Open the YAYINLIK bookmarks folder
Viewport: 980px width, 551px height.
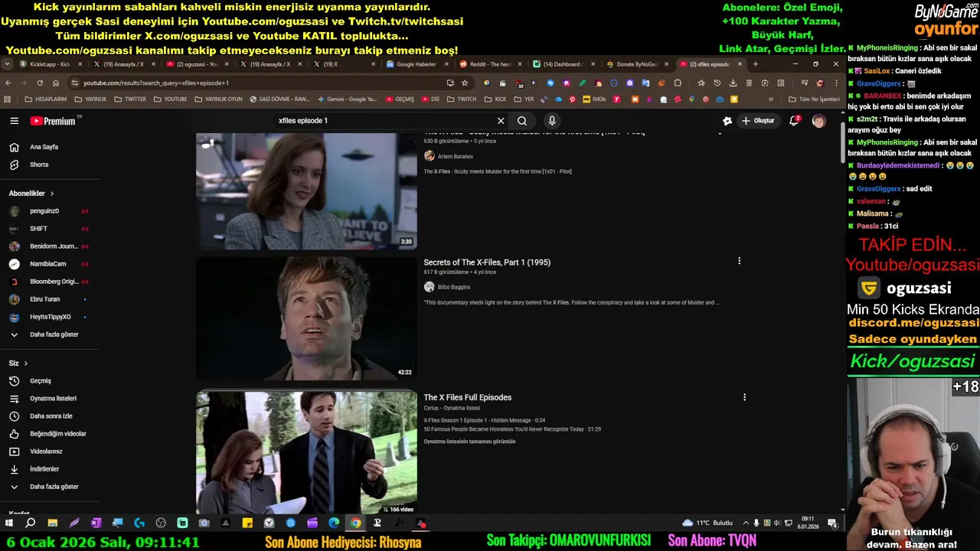90,99
